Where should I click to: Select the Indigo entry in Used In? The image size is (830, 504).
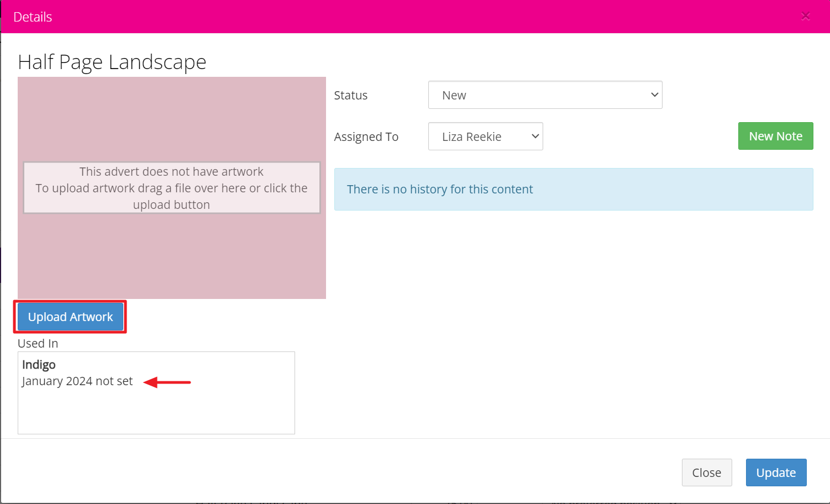coord(39,365)
